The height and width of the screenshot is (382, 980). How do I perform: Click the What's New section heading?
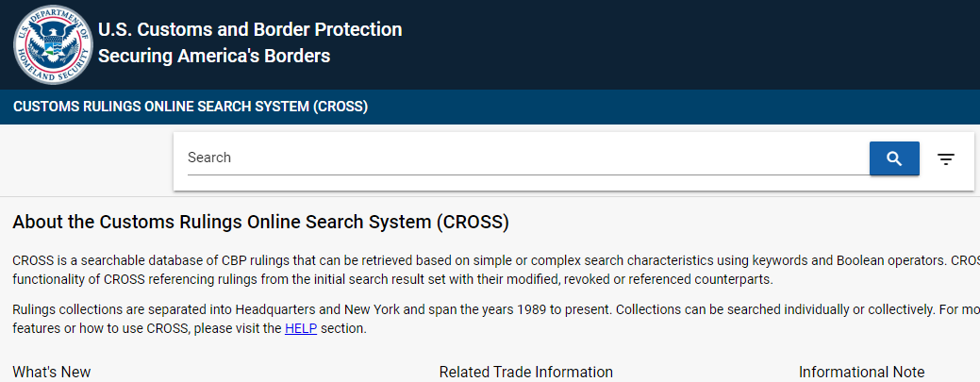[52, 373]
